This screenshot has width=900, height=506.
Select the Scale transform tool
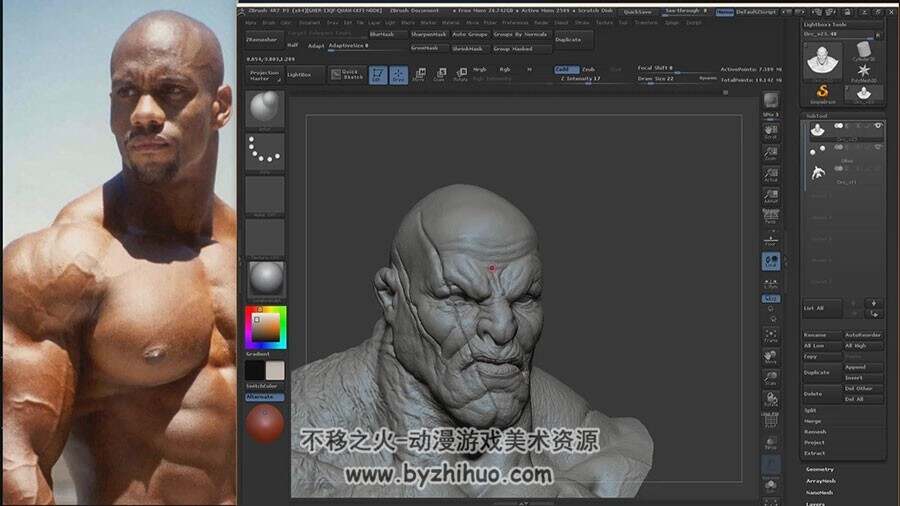point(440,75)
